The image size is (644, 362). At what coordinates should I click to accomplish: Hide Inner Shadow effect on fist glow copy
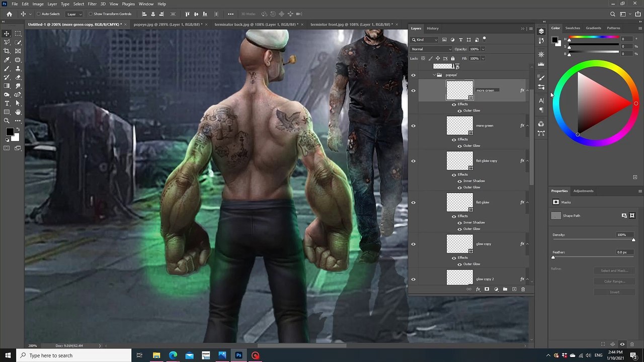pos(459,181)
